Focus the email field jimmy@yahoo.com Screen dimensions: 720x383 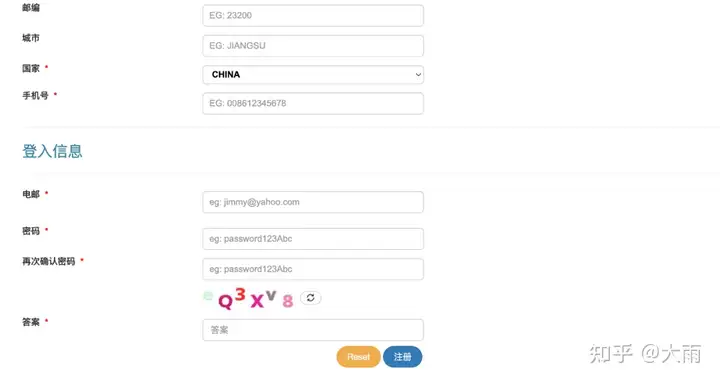click(x=313, y=202)
